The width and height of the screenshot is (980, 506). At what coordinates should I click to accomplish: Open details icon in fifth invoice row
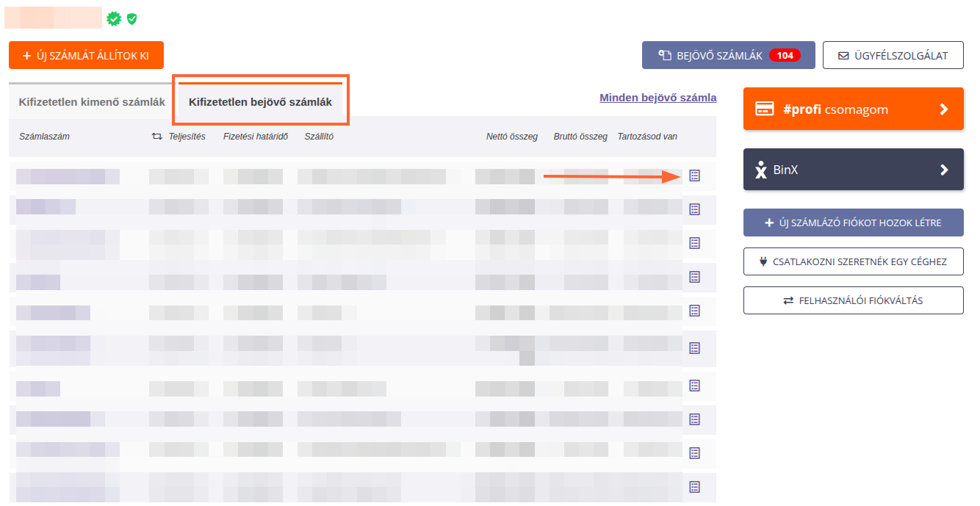click(694, 311)
